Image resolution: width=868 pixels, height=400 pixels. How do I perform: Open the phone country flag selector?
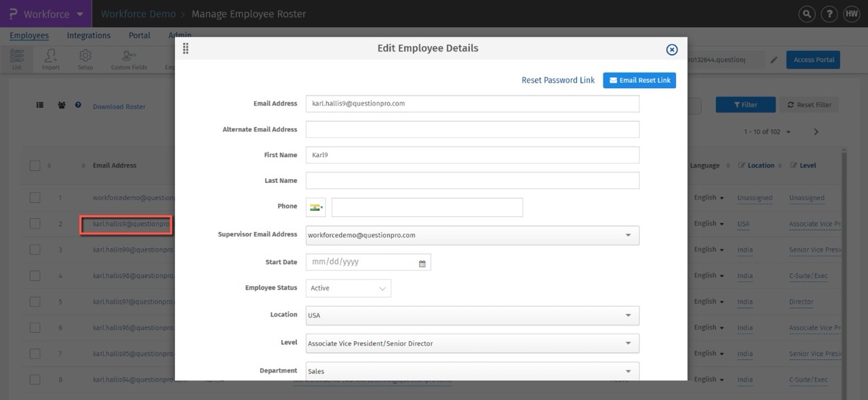[316, 207]
